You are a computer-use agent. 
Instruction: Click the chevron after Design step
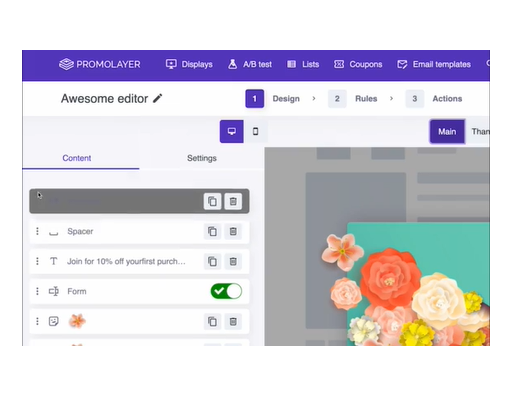point(314,99)
